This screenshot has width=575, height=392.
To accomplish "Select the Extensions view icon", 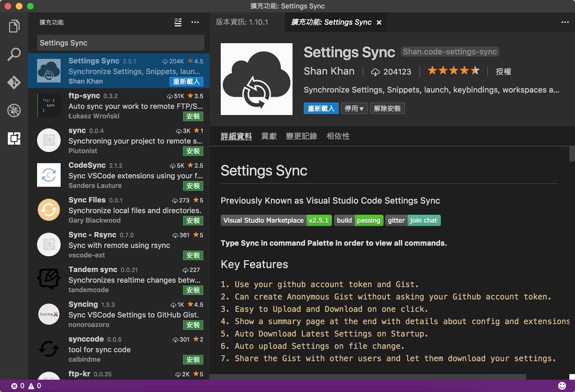I will pyautogui.click(x=14, y=138).
